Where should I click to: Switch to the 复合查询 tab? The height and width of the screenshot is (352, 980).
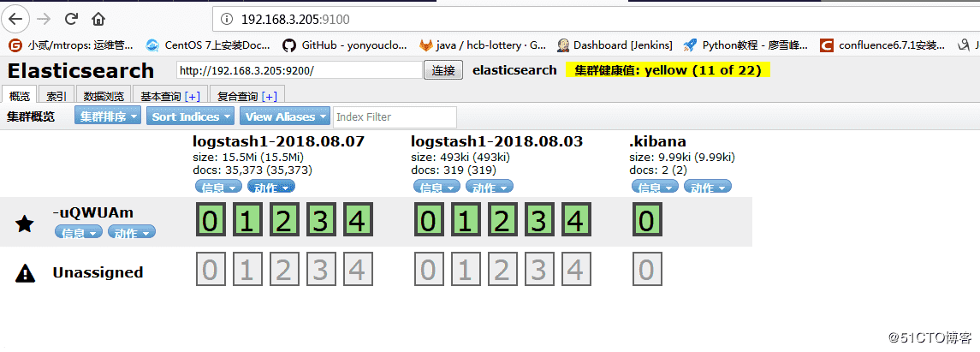[x=237, y=96]
